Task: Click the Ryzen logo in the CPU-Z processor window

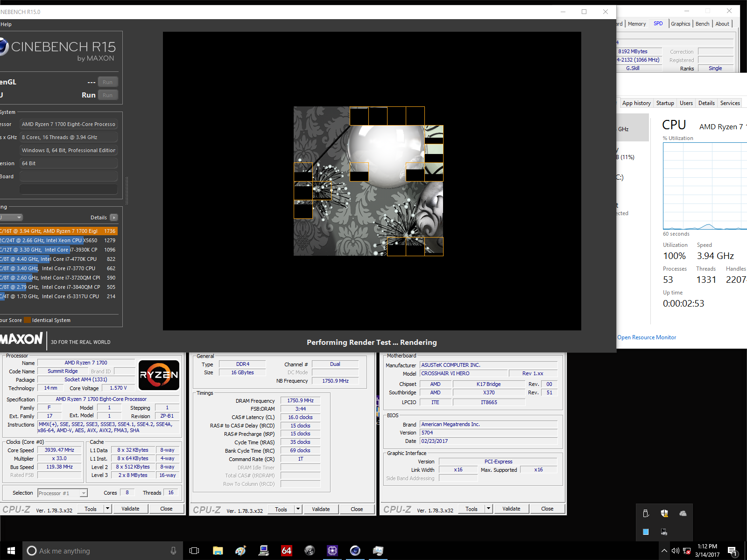Action: coord(159,375)
